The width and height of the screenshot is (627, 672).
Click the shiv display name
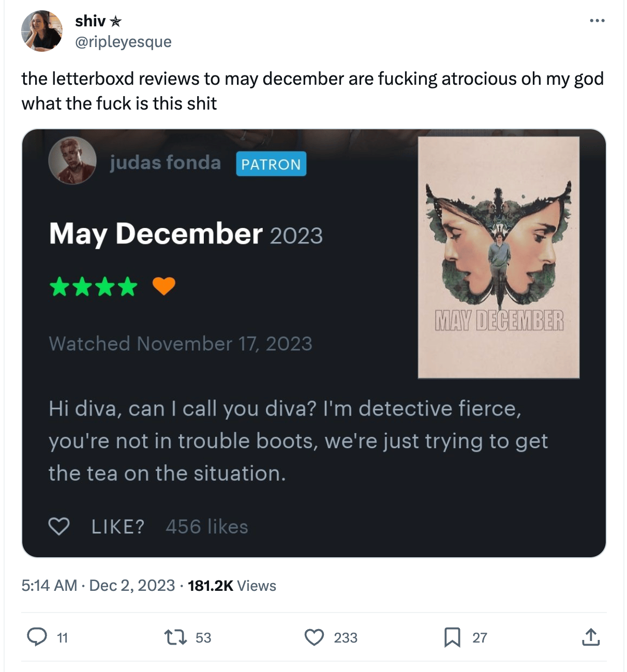(91, 21)
